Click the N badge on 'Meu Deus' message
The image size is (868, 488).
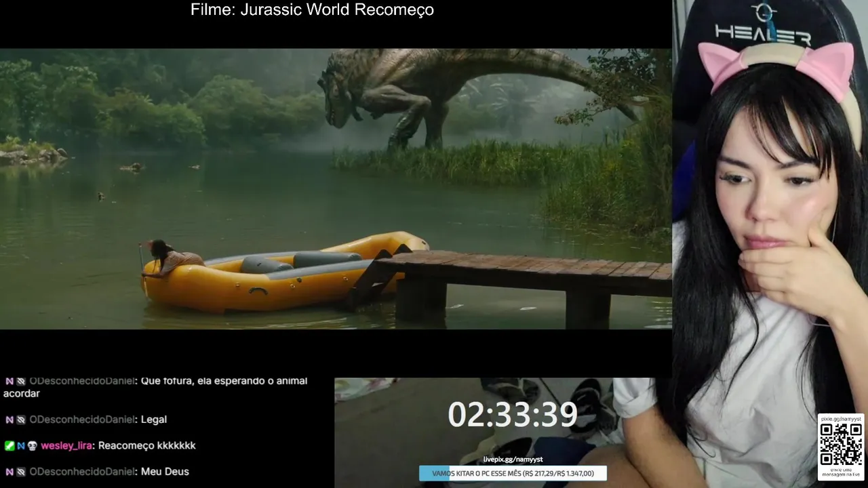click(x=9, y=472)
